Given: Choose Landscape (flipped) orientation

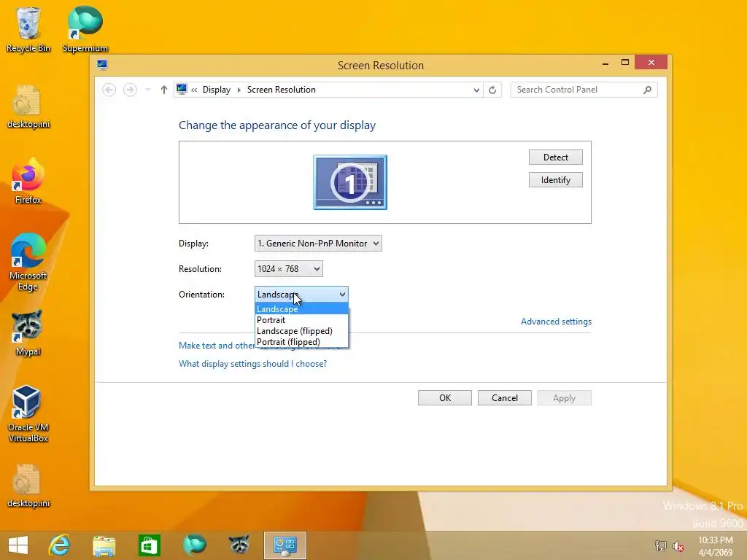Looking at the screenshot, I should [301, 331].
